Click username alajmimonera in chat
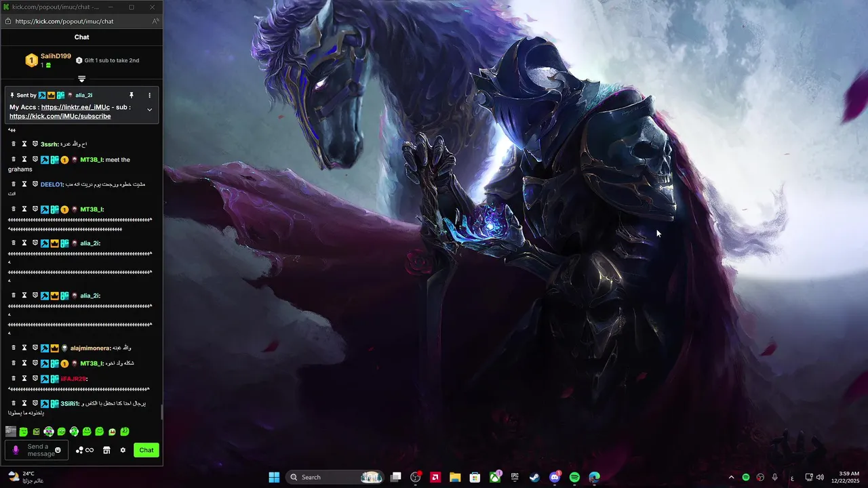This screenshot has width=868, height=488. 90,348
